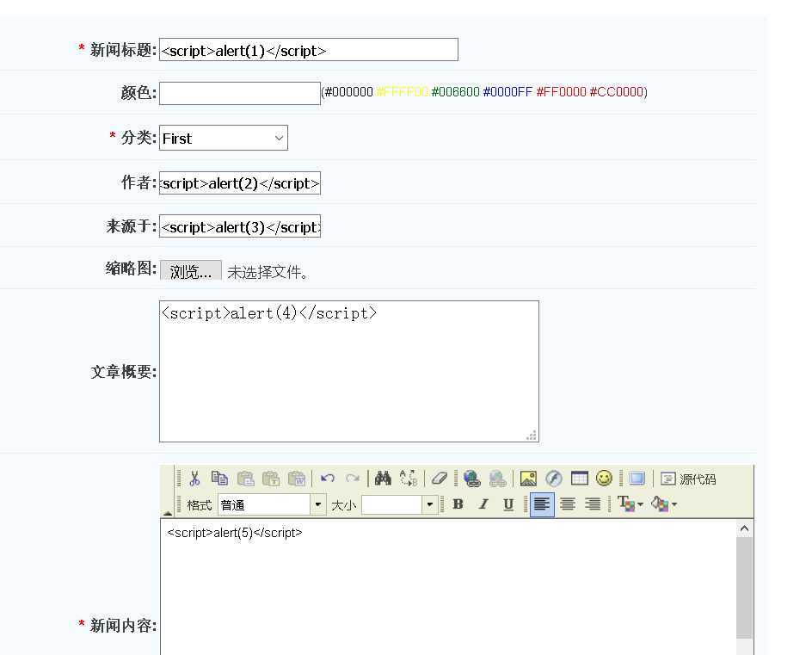This screenshot has width=812, height=655.
Task: Maximize the editor with fit-window icon
Action: (x=637, y=479)
